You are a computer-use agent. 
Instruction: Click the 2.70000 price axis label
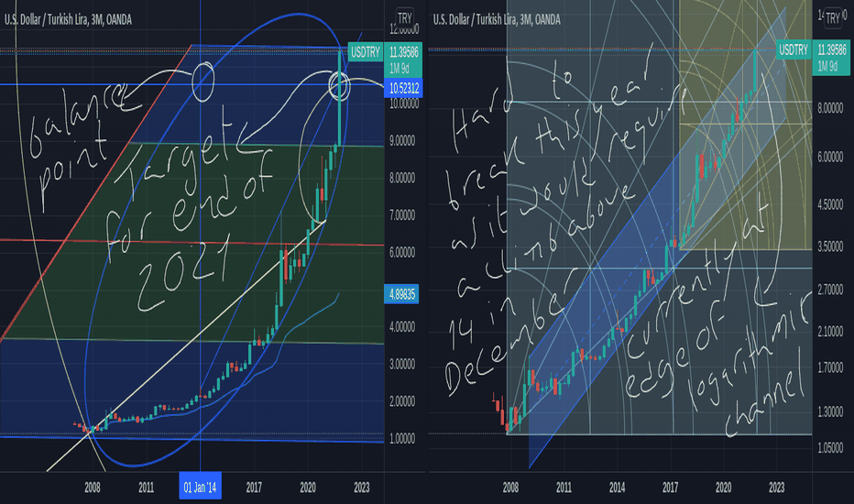(x=830, y=290)
